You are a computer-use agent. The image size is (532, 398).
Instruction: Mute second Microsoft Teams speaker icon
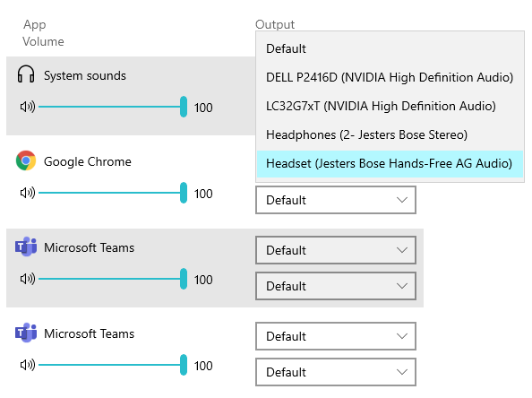28,365
